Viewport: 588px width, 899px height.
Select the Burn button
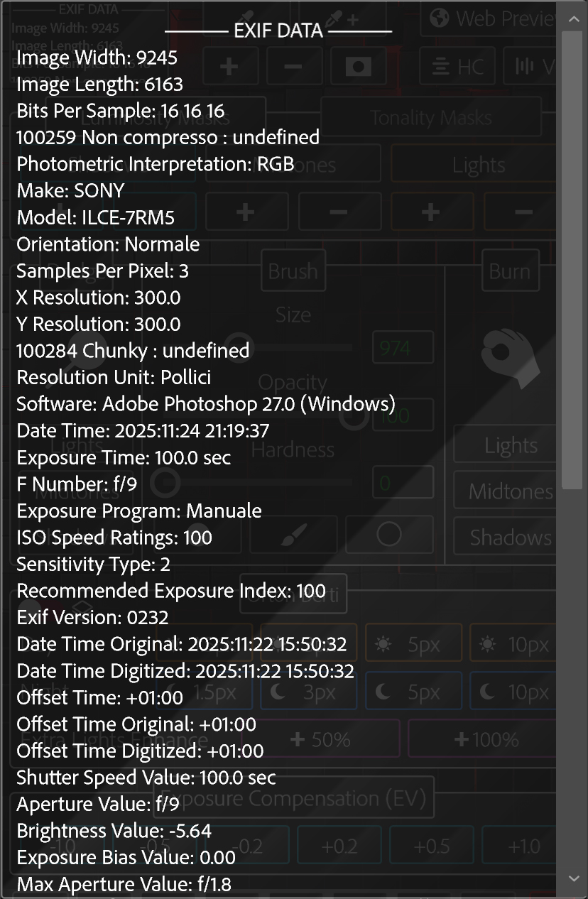(509, 271)
